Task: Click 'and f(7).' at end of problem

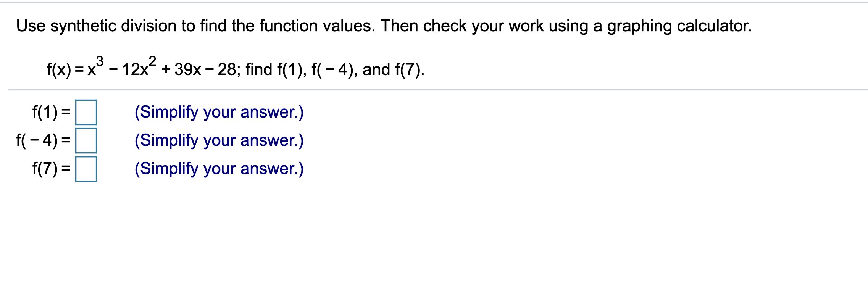Action: [394, 70]
